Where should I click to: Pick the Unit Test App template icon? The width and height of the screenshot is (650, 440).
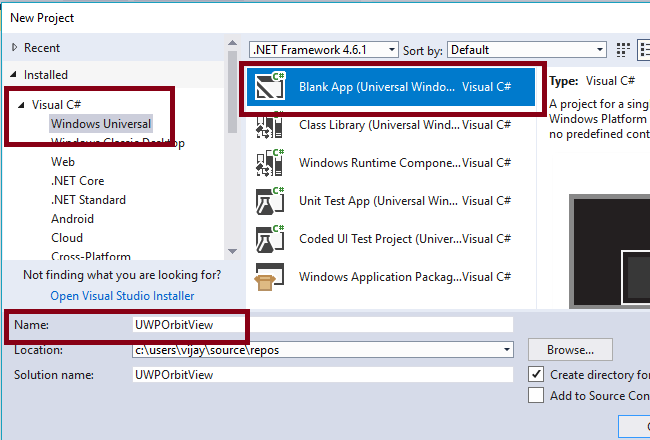tap(270, 201)
